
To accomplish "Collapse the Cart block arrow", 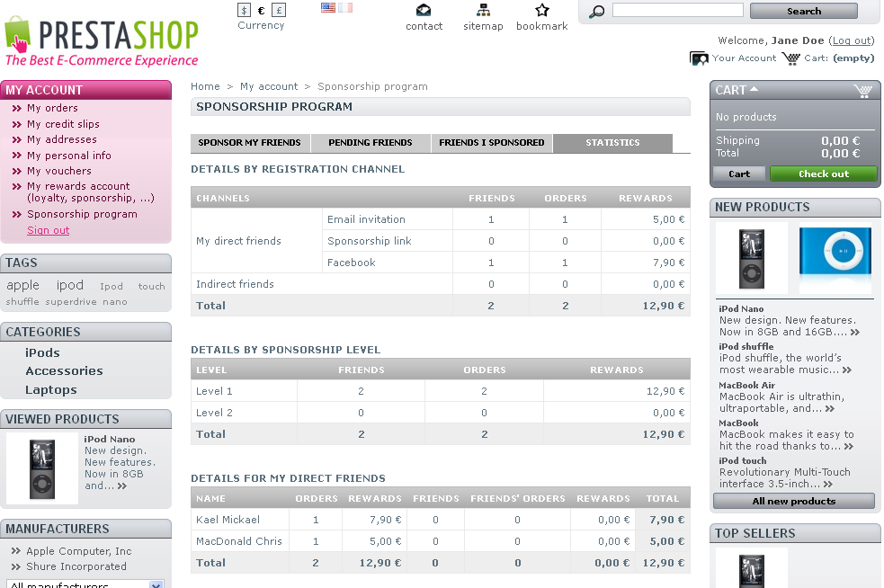I will coord(754,89).
